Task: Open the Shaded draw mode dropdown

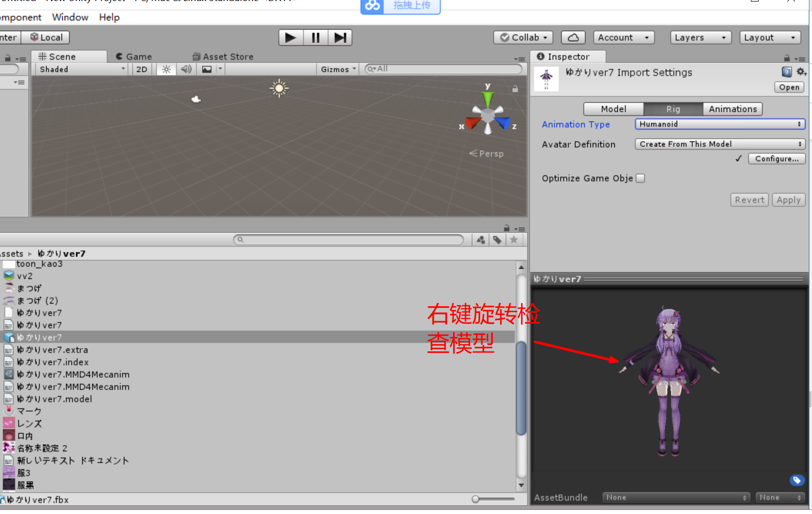Action: pos(82,69)
